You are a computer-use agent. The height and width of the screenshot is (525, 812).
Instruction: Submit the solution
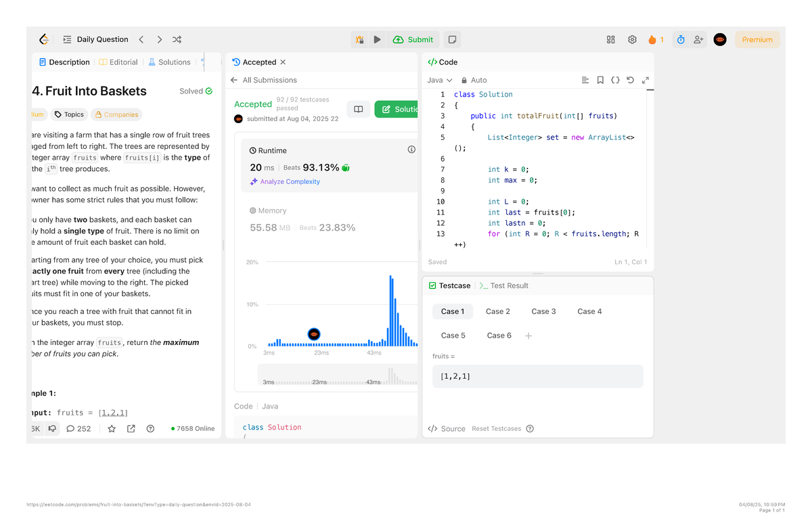tap(413, 39)
